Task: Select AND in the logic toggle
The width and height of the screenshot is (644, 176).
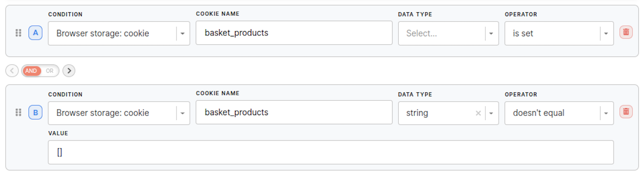Action: [x=31, y=70]
